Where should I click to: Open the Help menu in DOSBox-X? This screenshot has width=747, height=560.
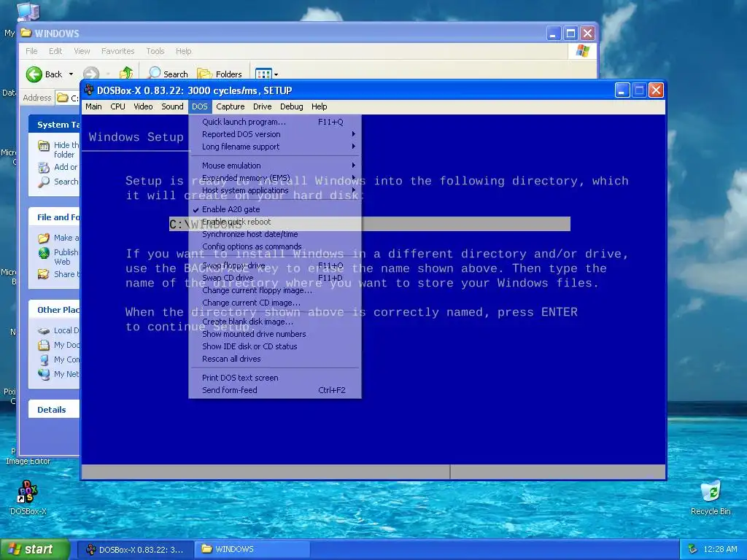click(x=320, y=106)
